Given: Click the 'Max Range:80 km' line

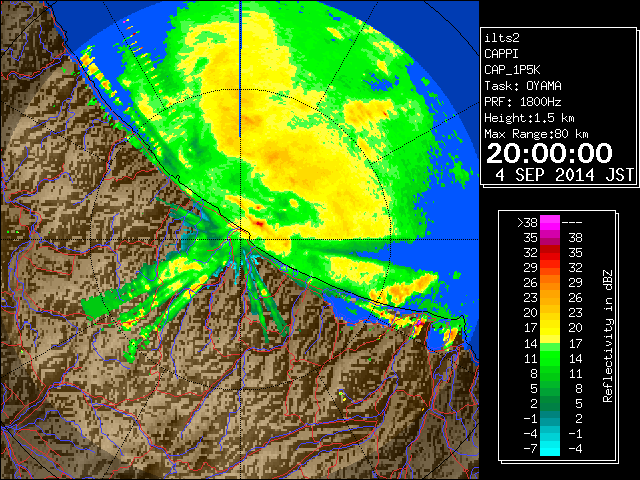Looking at the screenshot, I should [536, 134].
